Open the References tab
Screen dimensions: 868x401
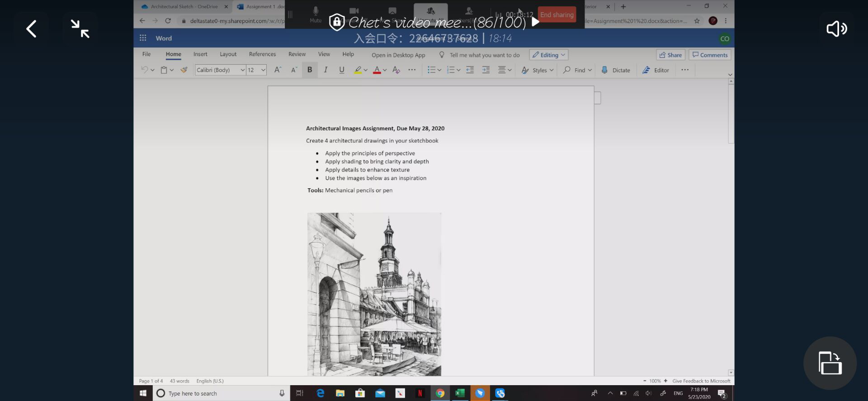coord(262,54)
